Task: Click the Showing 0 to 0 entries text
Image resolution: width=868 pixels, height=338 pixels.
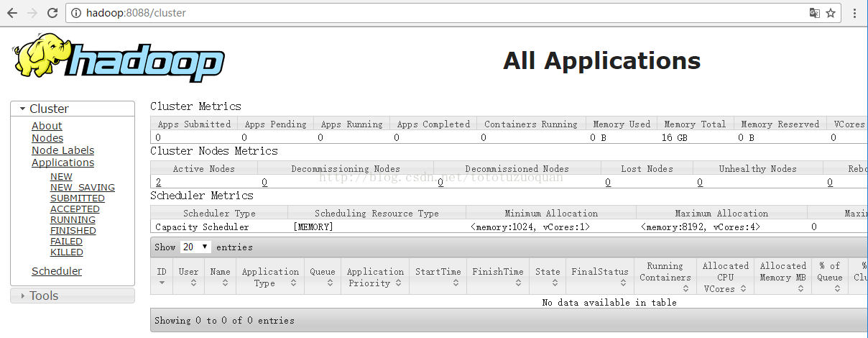Action: click(224, 320)
